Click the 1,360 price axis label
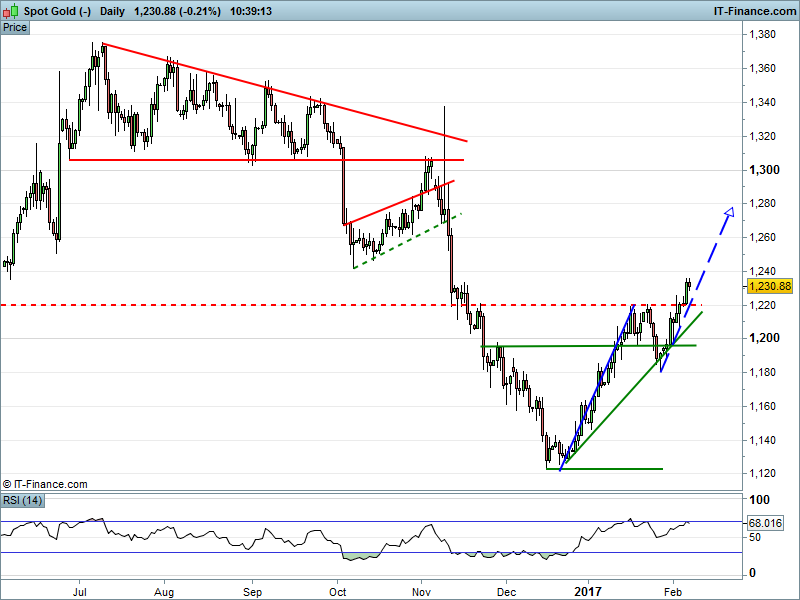 [762, 68]
